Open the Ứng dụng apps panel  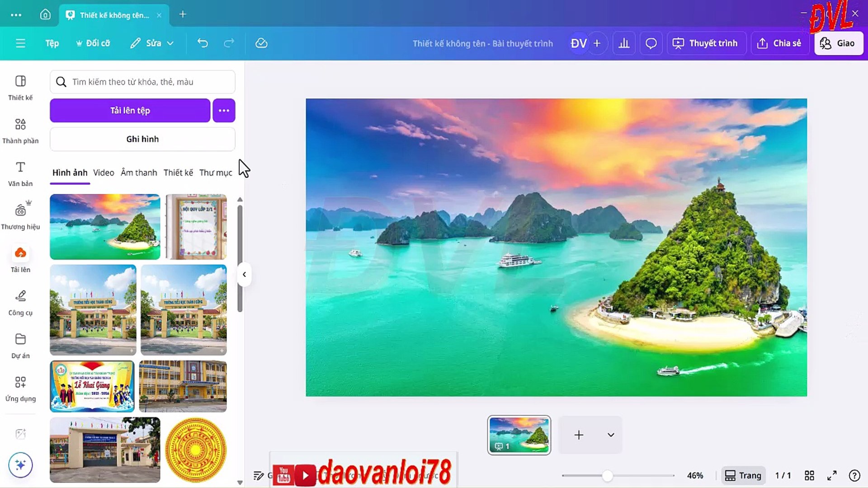[20, 388]
